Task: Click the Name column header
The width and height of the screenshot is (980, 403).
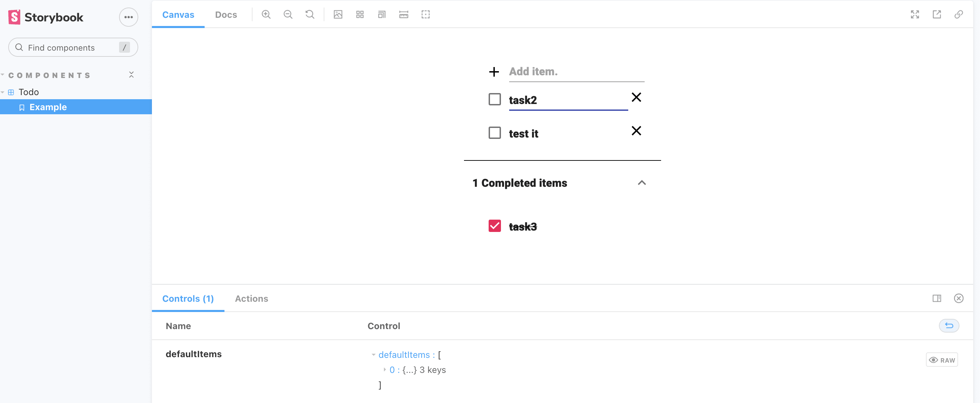Action: [178, 326]
